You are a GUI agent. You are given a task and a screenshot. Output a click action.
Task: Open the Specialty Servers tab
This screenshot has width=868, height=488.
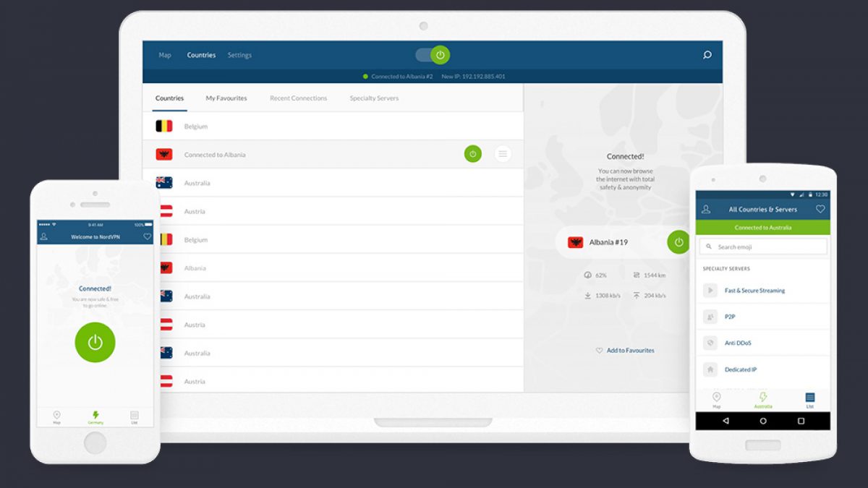click(x=374, y=98)
